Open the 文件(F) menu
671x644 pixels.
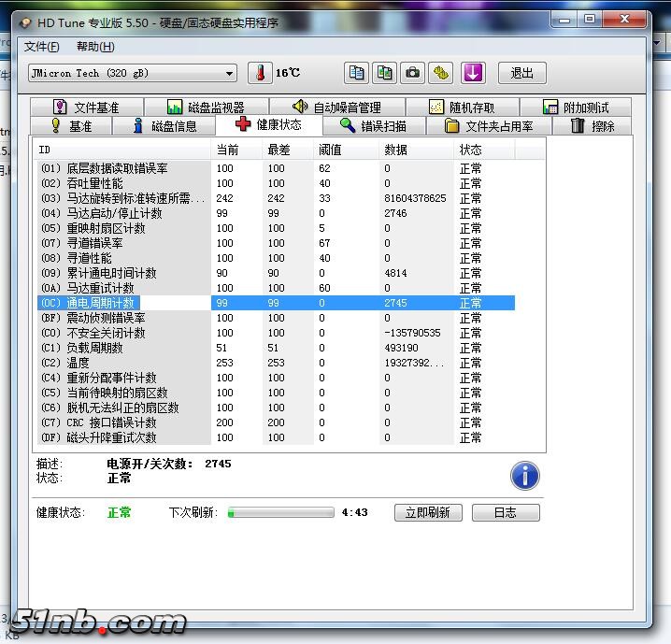(41, 46)
